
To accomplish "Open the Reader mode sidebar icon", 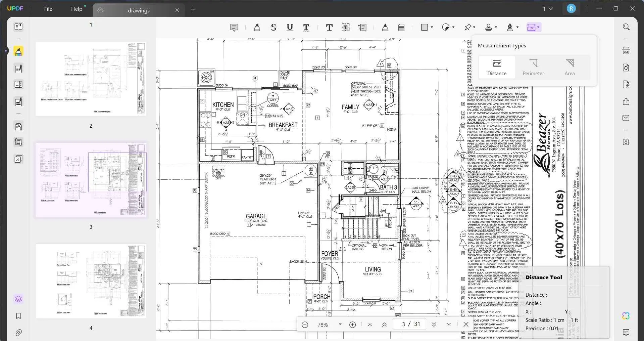I will tap(18, 27).
